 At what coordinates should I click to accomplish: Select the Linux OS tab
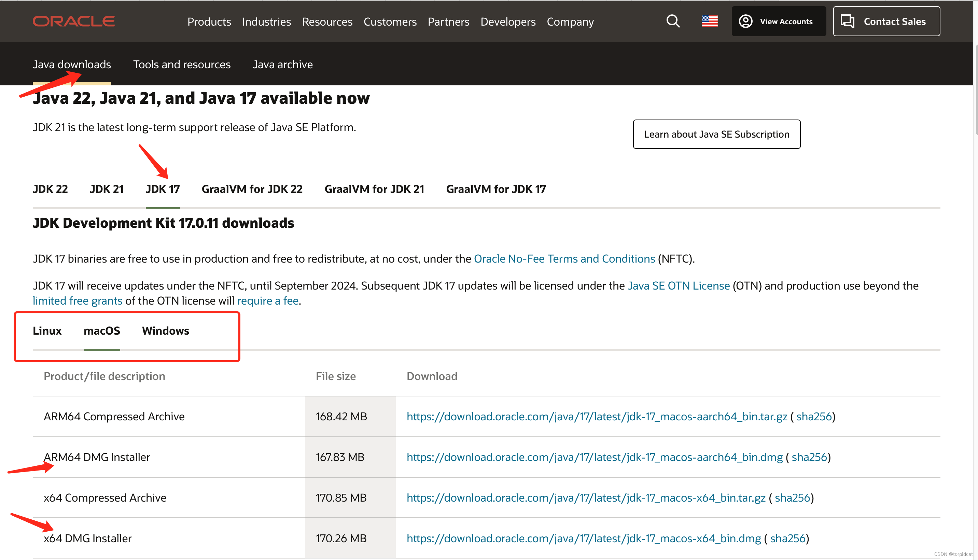(x=47, y=331)
